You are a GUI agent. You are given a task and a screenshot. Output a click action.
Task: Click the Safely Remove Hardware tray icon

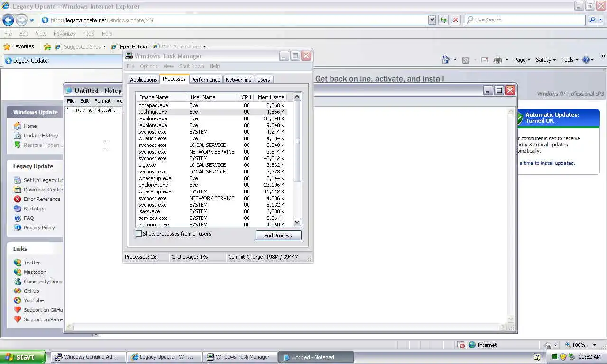tap(571, 357)
